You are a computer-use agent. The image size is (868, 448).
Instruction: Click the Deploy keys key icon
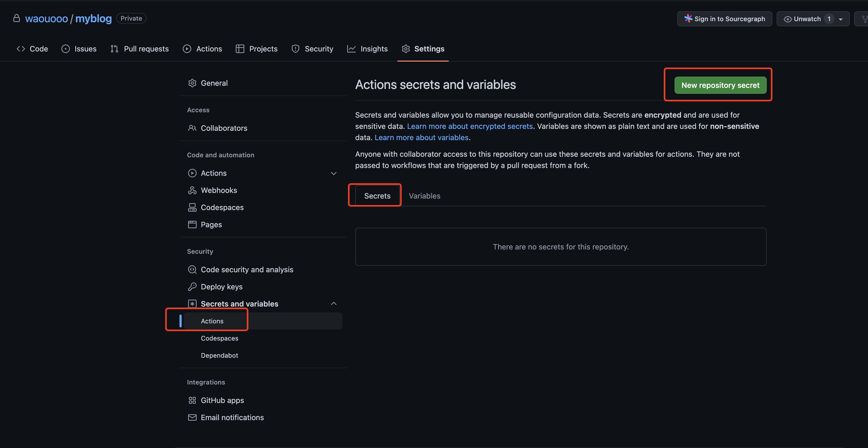pos(192,287)
